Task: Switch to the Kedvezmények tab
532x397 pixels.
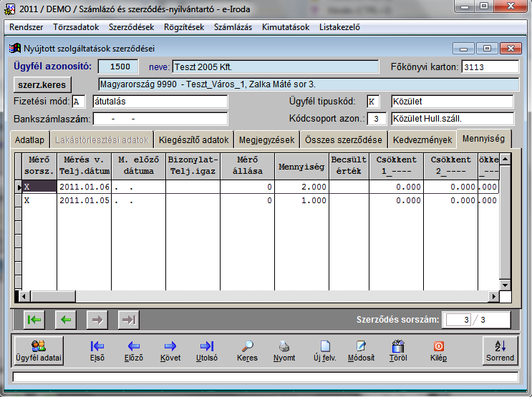Action: tap(422, 139)
